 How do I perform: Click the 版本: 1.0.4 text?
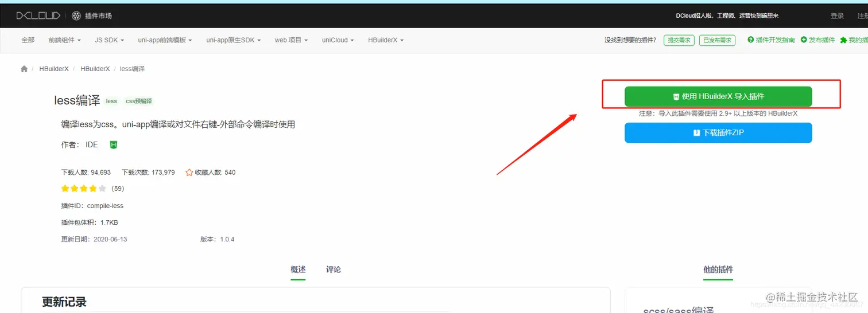[x=217, y=239]
